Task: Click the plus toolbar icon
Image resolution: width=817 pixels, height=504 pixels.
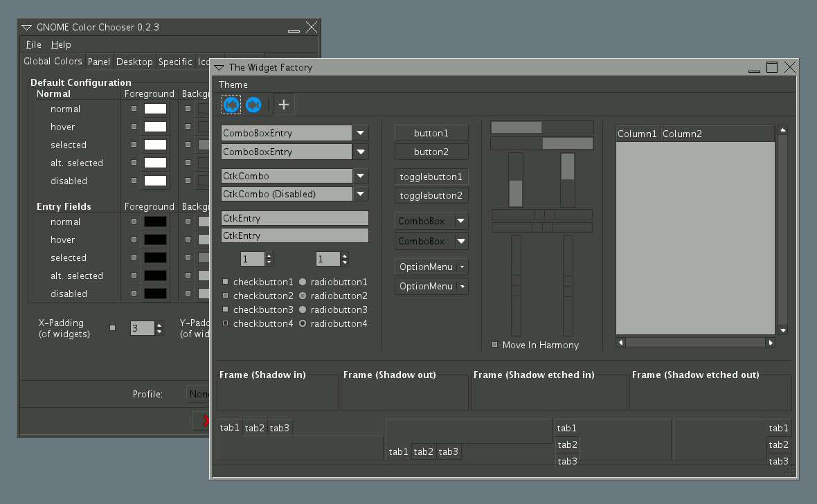Action: click(283, 105)
